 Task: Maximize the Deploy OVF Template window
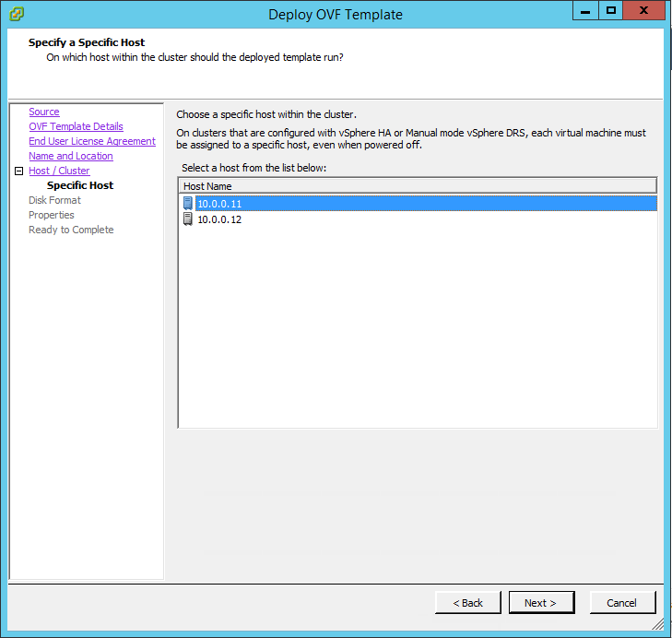[x=610, y=10]
